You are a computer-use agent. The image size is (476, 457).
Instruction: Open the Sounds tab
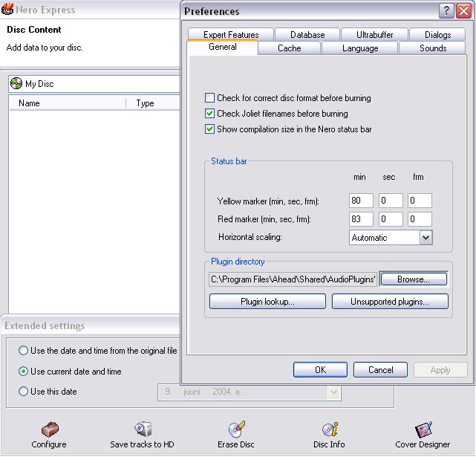(x=433, y=48)
